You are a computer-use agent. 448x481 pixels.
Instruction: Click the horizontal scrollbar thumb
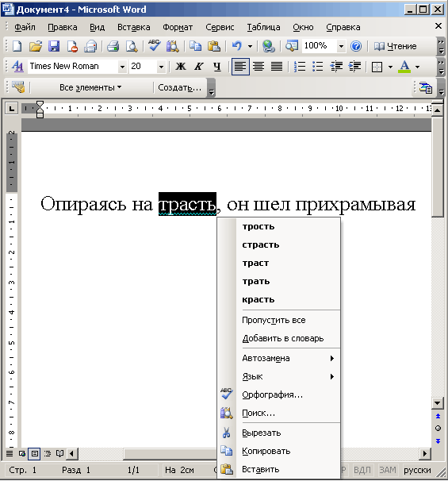(x=170, y=453)
